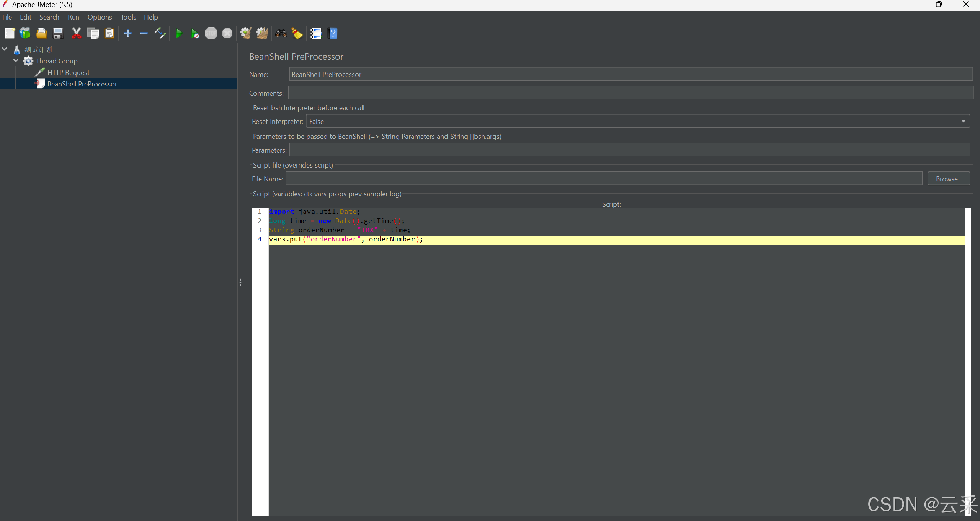Click the split pane divider handle dots
This screenshot has width=980, height=521.
pyautogui.click(x=240, y=282)
